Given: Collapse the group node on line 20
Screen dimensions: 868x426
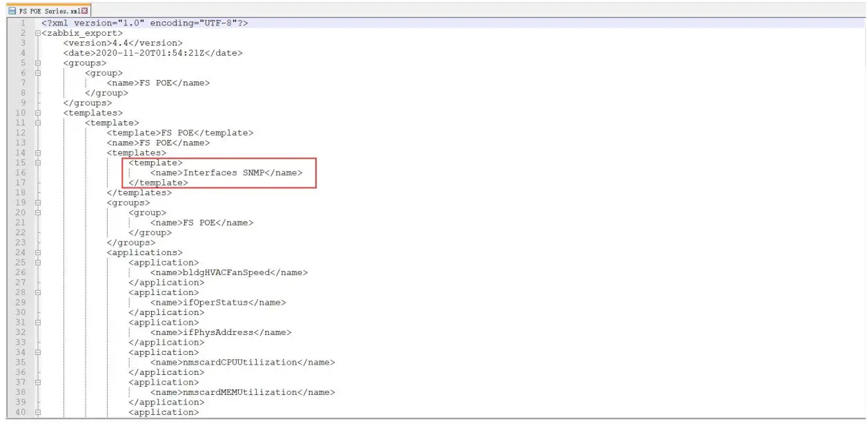Looking at the screenshot, I should [38, 213].
